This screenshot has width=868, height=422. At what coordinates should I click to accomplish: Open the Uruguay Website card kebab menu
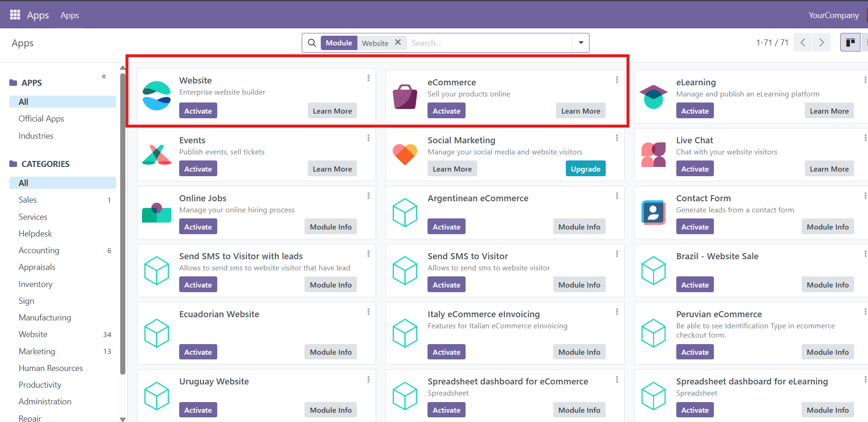coord(369,379)
